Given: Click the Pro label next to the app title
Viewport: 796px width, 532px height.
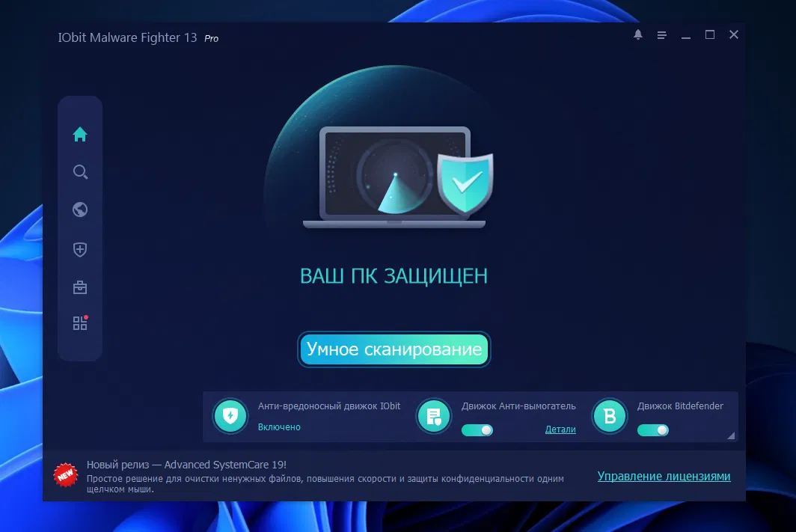Looking at the screenshot, I should point(212,38).
